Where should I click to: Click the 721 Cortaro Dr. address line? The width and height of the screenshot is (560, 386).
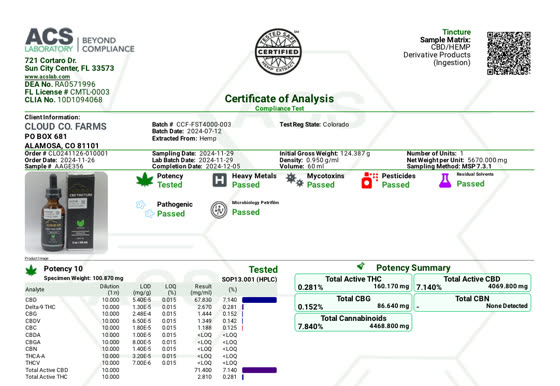(x=50, y=60)
